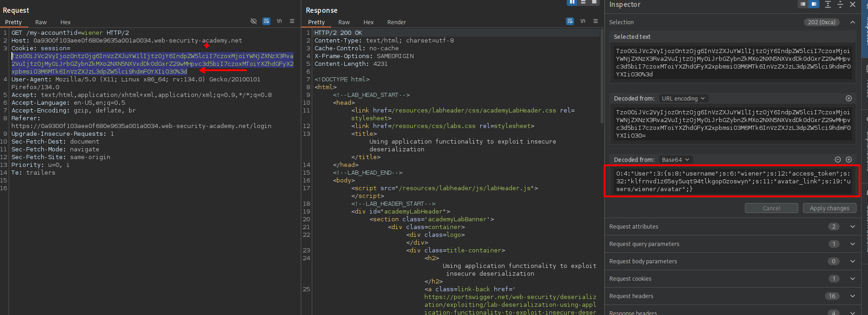The width and height of the screenshot is (868, 315).
Task: Collapse all Inspector sections
Action: (840, 4)
